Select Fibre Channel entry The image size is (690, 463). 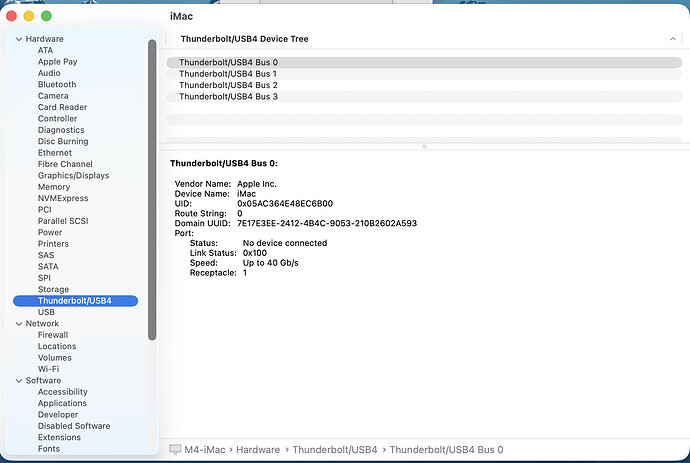(x=65, y=164)
